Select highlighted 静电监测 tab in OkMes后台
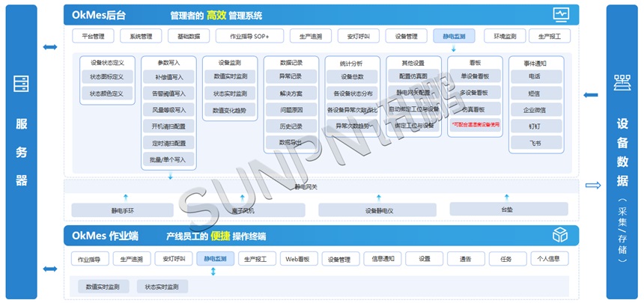The image size is (644, 303). click(454, 36)
